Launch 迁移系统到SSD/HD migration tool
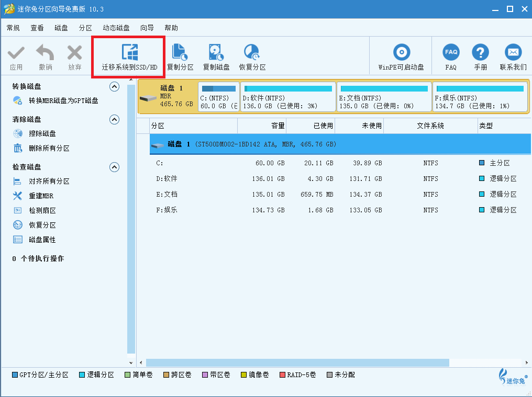 [x=130, y=57]
